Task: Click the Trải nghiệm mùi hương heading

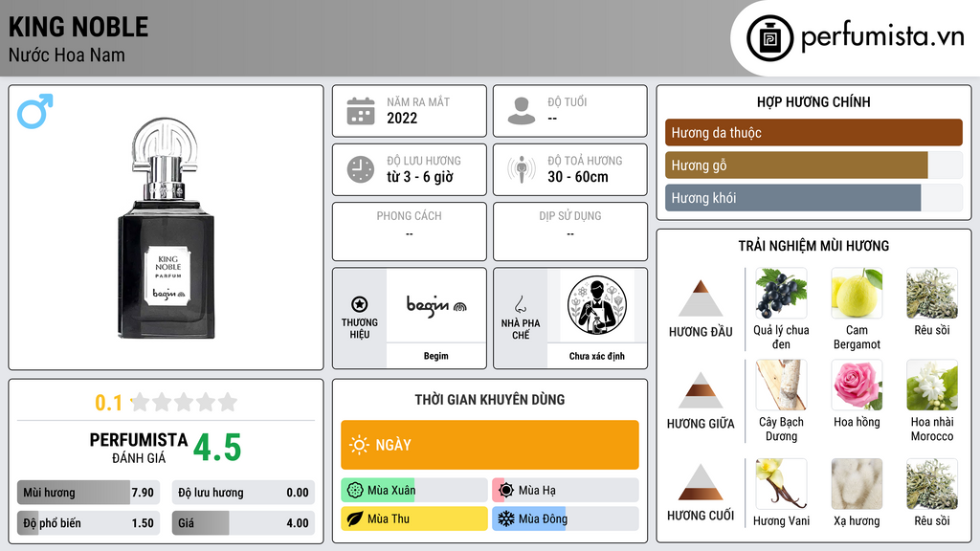Action: point(813,246)
